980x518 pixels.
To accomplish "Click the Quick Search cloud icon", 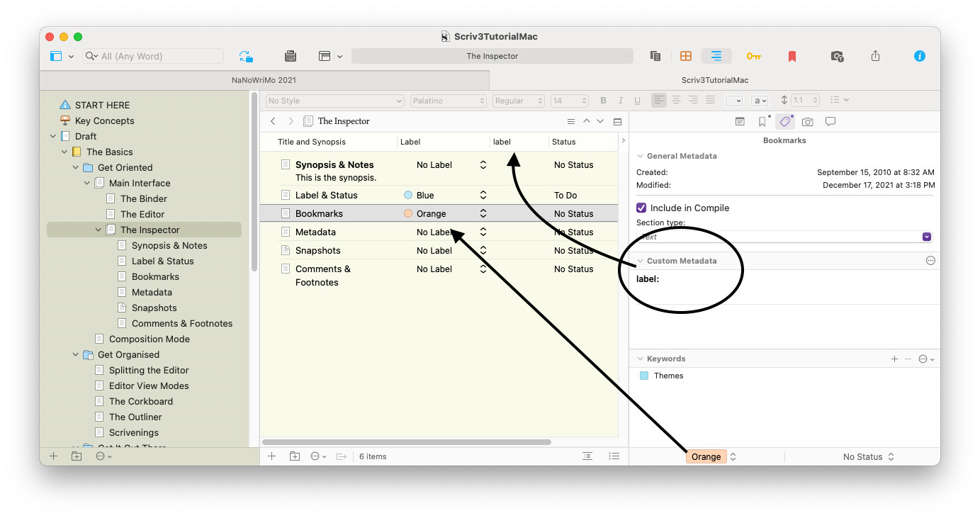I will 246,56.
